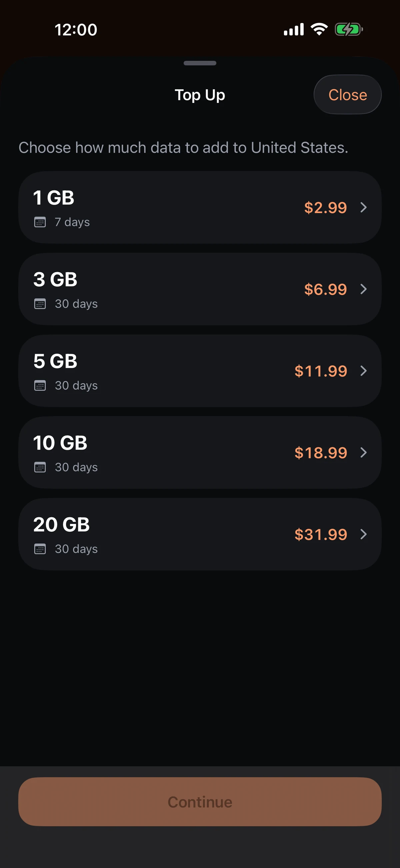Pick the $31.99 price label
Screen dimensions: 400x868
coord(321,534)
